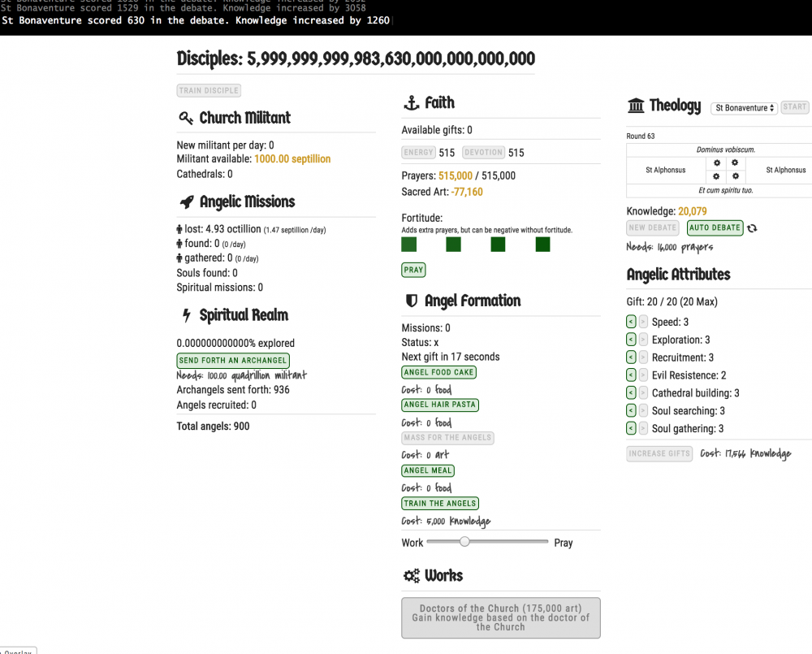
Task: Decrease the Soul gathering attribute
Action: (631, 428)
